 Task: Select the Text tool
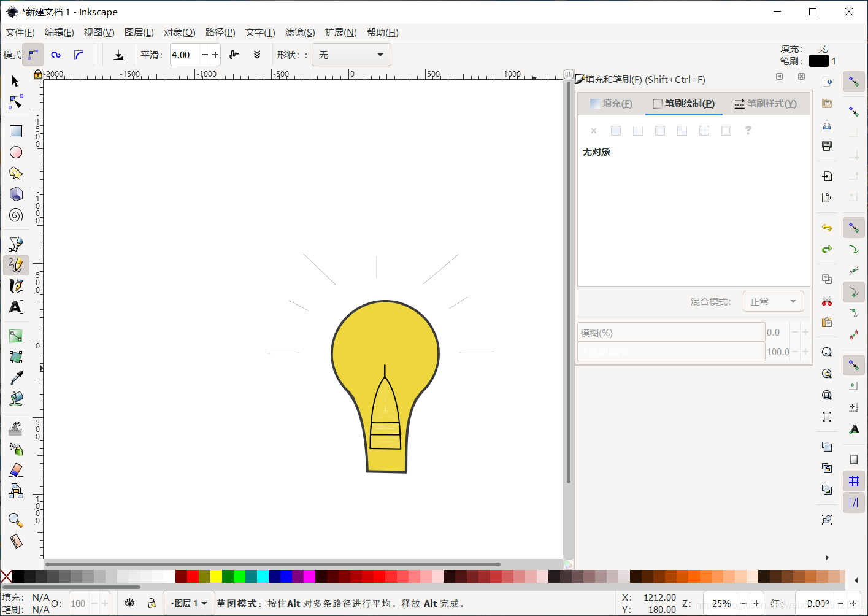click(16, 307)
